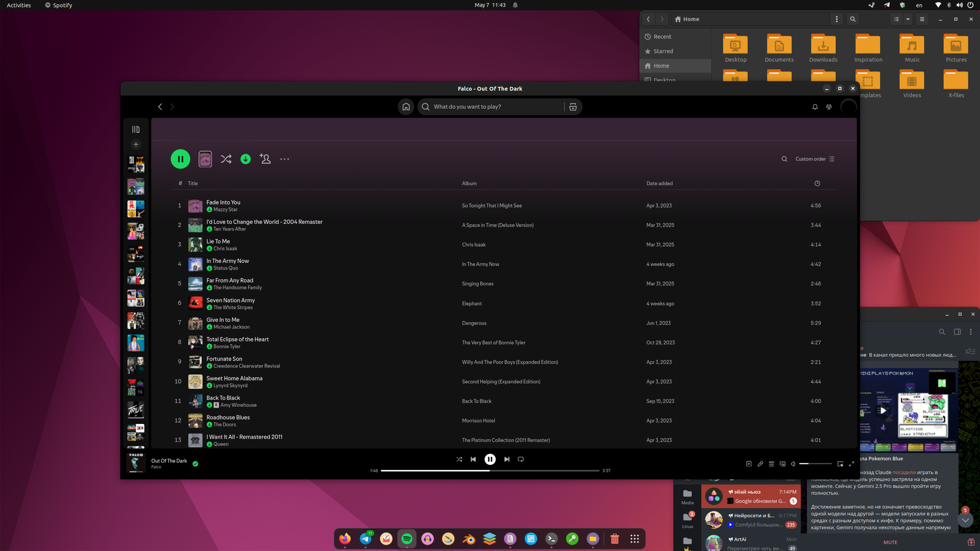Open Spotify app menu in top bar

coord(58,5)
